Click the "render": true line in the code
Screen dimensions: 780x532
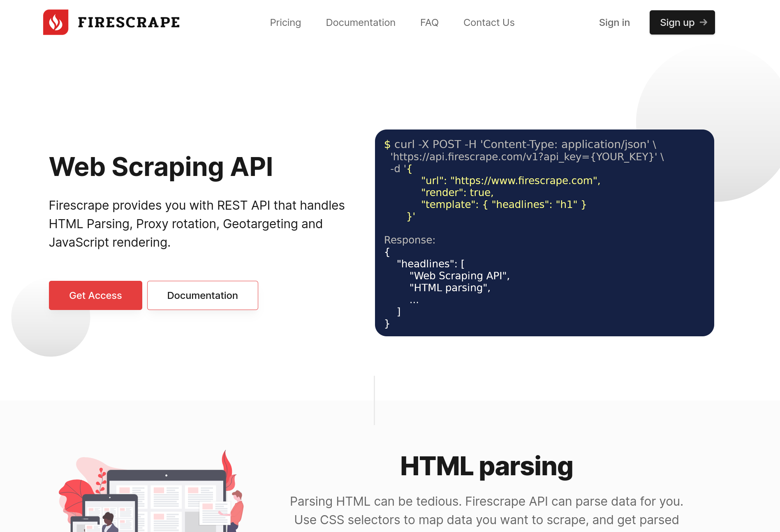point(457,192)
